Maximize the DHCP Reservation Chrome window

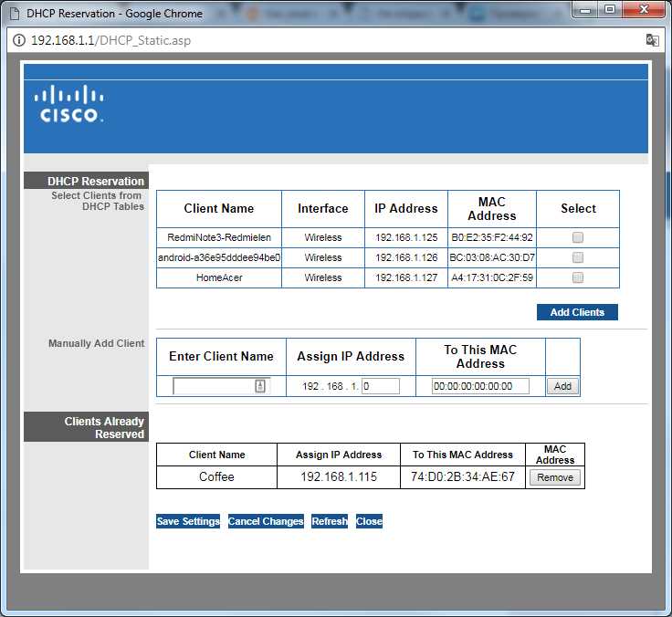click(610, 9)
